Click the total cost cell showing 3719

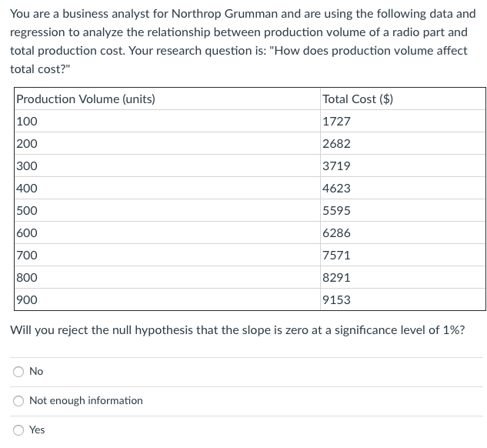tap(336, 166)
